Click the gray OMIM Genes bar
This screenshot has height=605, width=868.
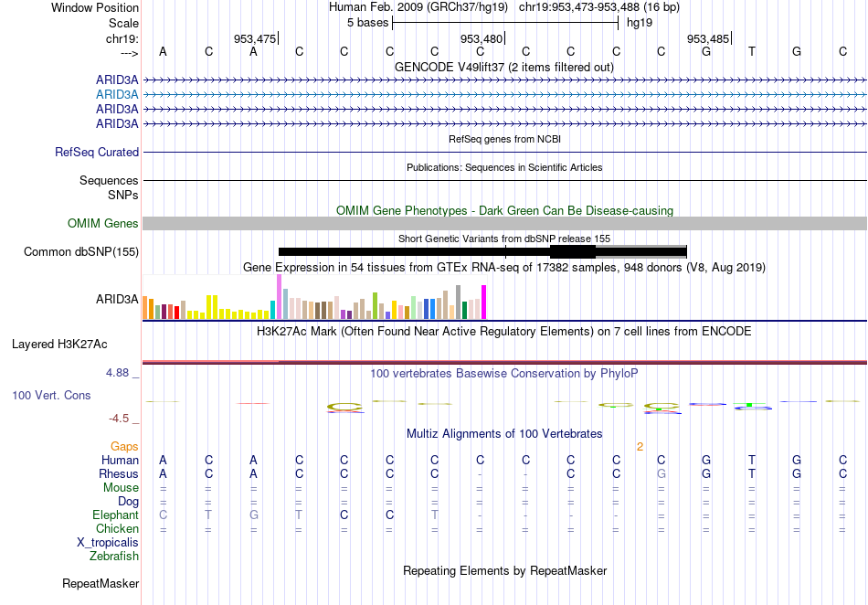[505, 223]
